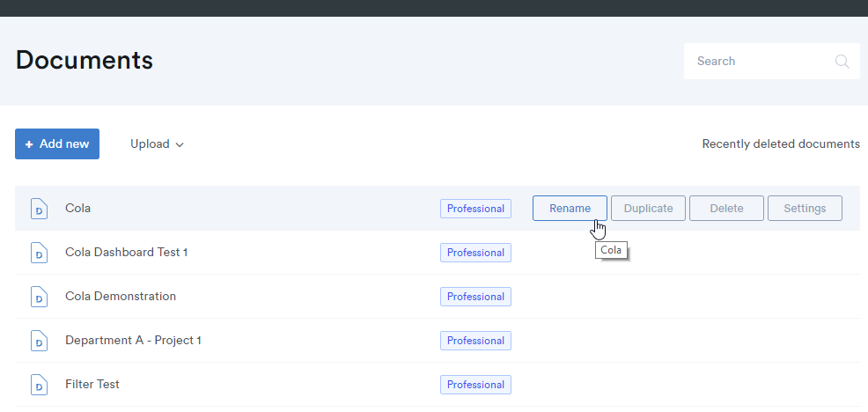868x412 pixels.
Task: Open the Filter Test document
Action: pyautogui.click(x=92, y=385)
